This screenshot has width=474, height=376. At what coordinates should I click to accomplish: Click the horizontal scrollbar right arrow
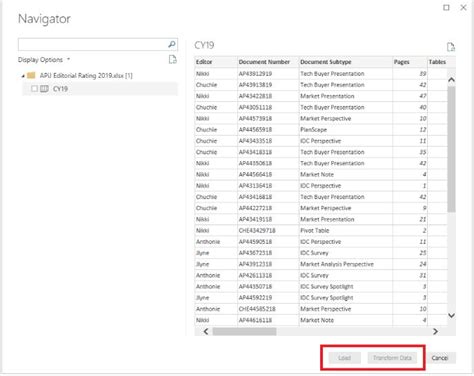[x=435, y=331]
